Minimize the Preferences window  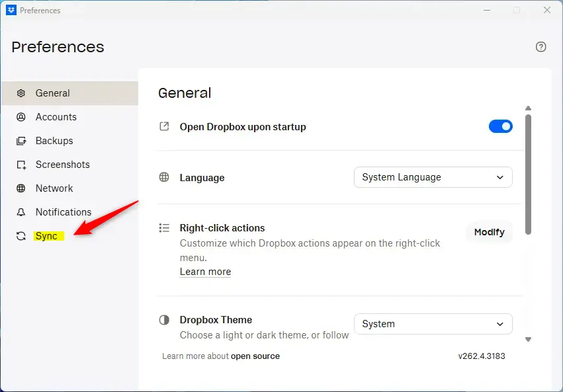(487, 10)
